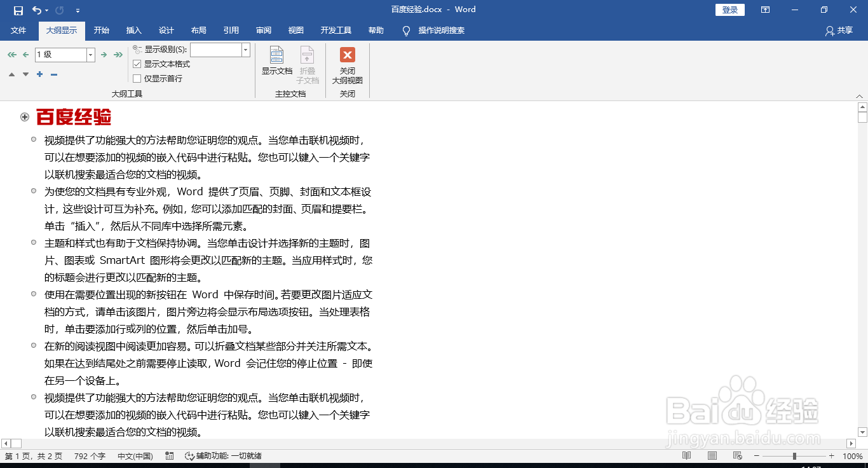
Task: Switch to the 开始 tab
Action: (x=101, y=30)
